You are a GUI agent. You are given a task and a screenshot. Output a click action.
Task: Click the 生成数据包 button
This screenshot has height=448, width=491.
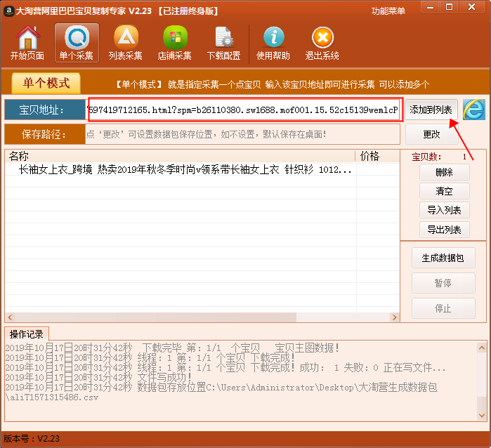pyautogui.click(x=443, y=258)
